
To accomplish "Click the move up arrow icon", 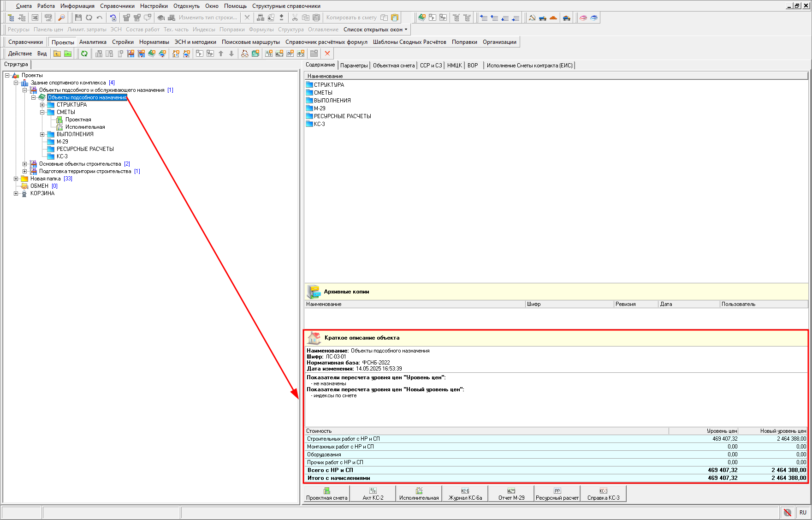I will (x=221, y=54).
